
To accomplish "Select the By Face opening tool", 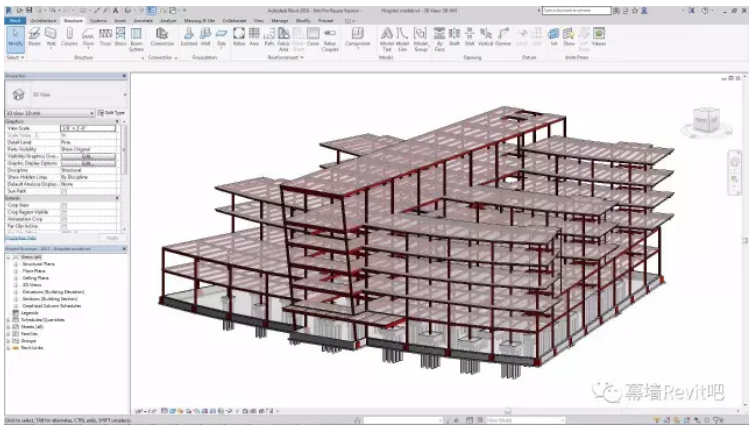I will (439, 39).
